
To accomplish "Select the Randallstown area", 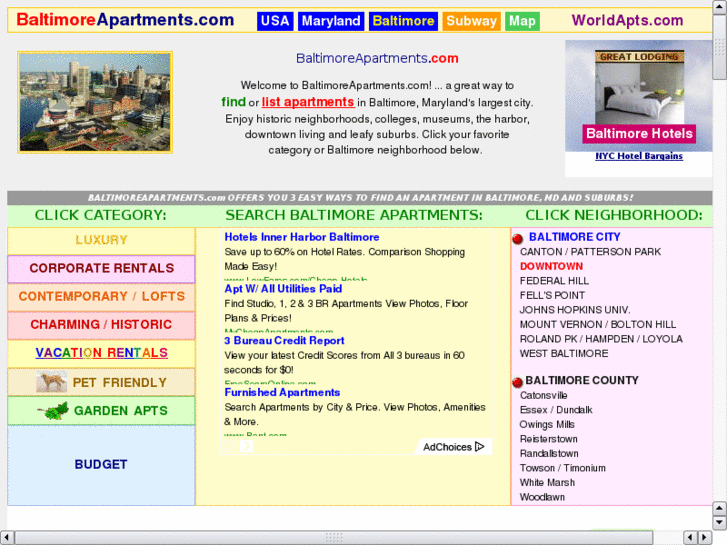I will tap(549, 454).
